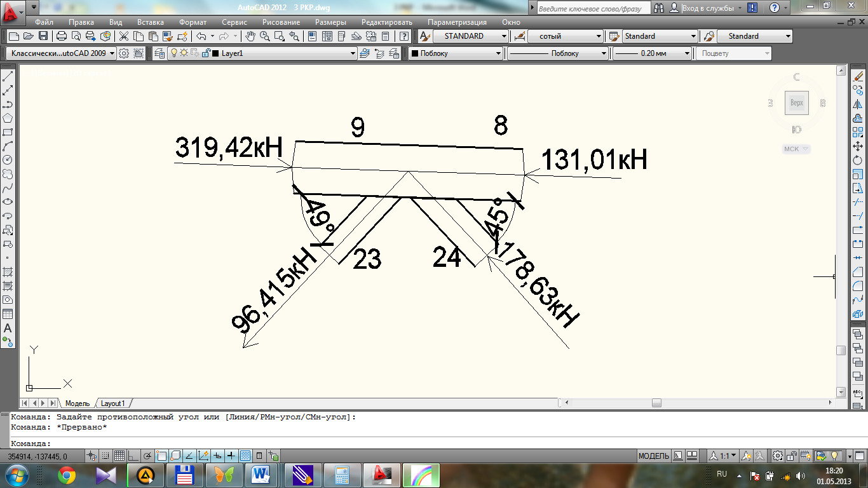
Task: Open the STANDARD text style dropdown
Action: pos(505,36)
